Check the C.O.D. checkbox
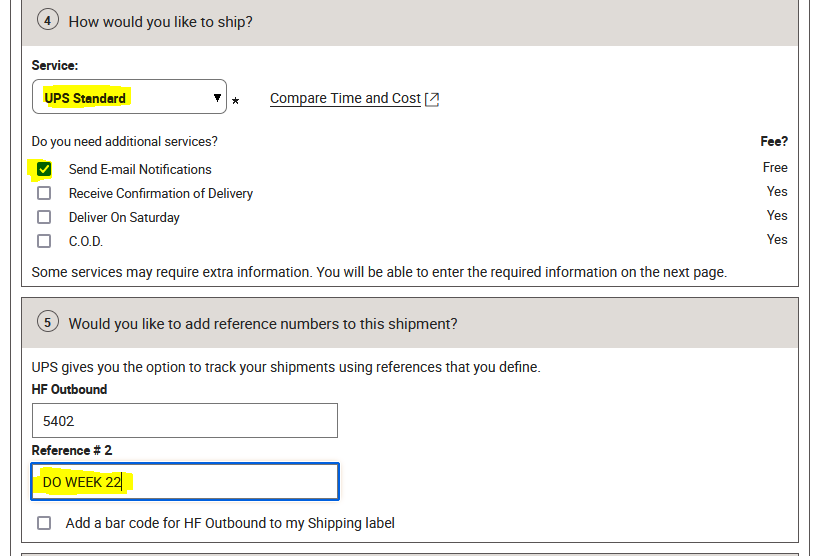Viewport: 814px width, 556px height. 44,241
